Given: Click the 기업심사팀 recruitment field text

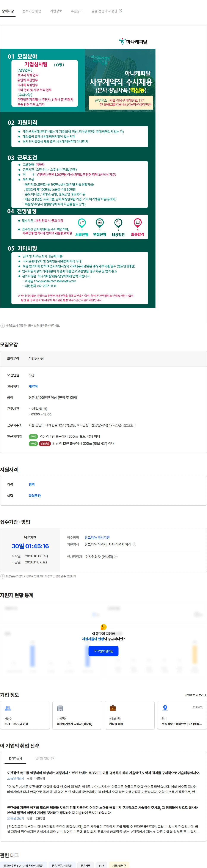Looking at the screenshot, I should click(x=36, y=359).
